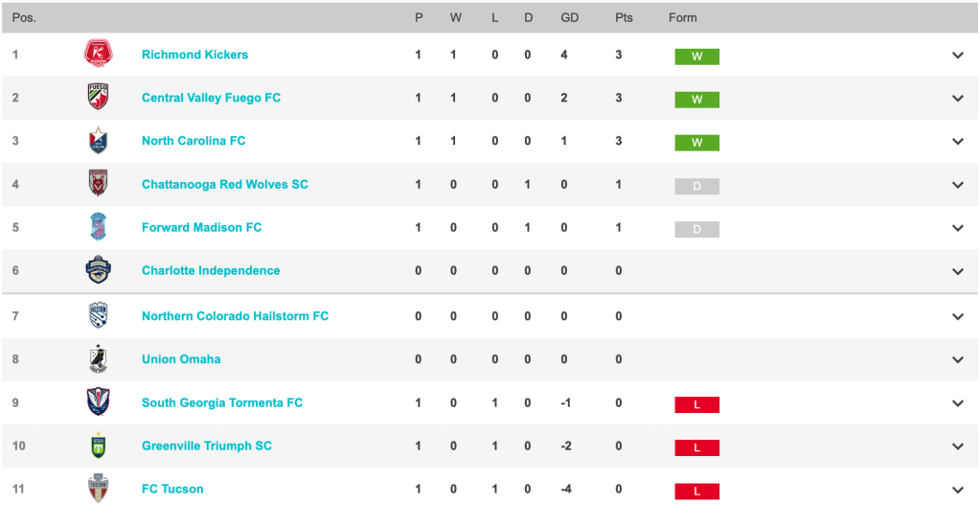This screenshot has width=980, height=526.
Task: Click the South Georgia Tormenta crest
Action: [x=98, y=401]
